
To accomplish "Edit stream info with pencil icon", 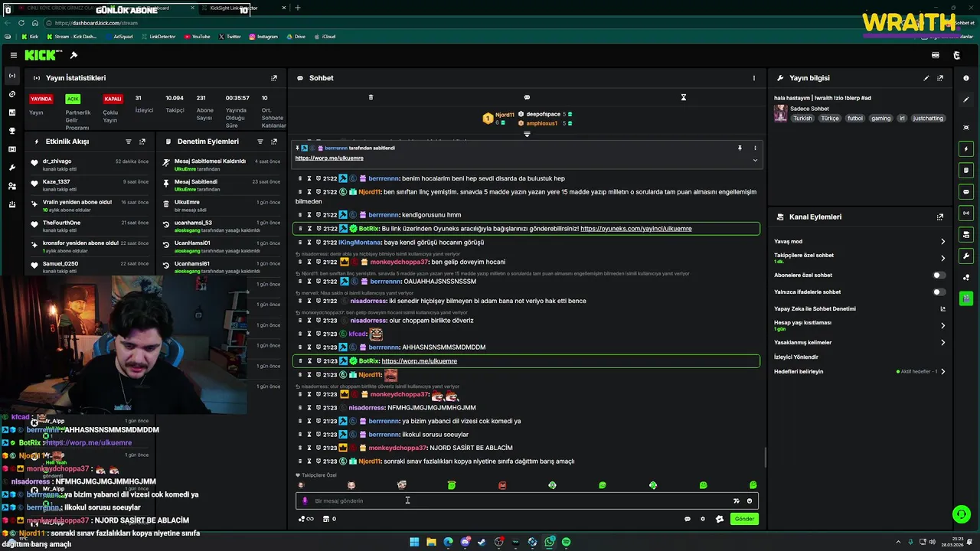I will pyautogui.click(x=926, y=78).
